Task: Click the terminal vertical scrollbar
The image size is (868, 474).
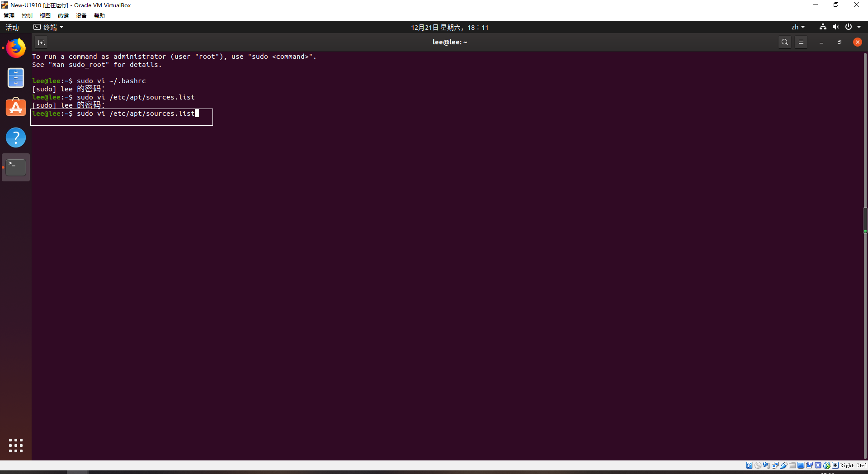Action: point(865,256)
